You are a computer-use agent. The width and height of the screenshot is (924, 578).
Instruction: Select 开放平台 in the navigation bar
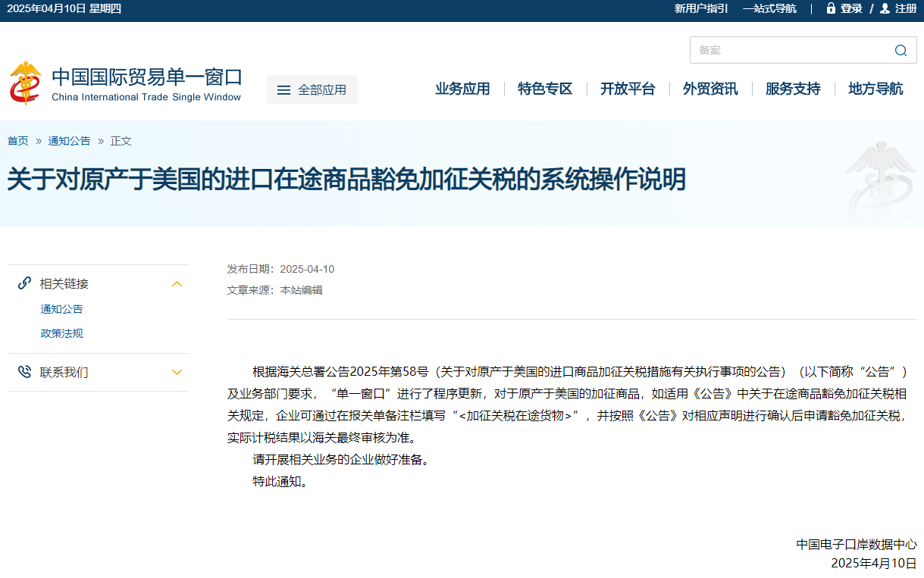point(628,89)
